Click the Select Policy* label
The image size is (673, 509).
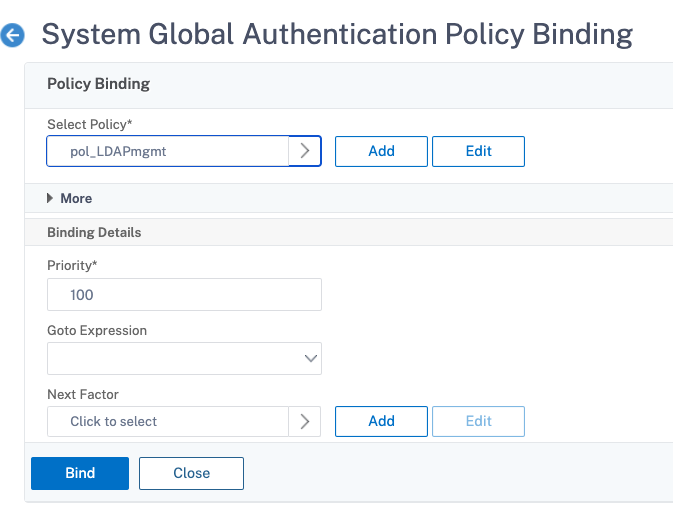(90, 124)
